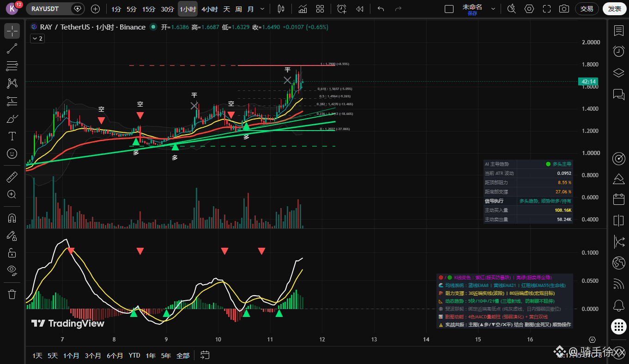Expand the time interval dropdown arrow
Viewport: 629px width, 364px height.
(x=263, y=9)
